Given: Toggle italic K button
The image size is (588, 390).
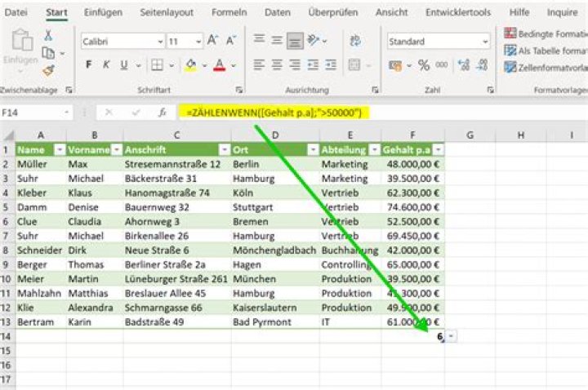Looking at the screenshot, I should pyautogui.click(x=106, y=64).
